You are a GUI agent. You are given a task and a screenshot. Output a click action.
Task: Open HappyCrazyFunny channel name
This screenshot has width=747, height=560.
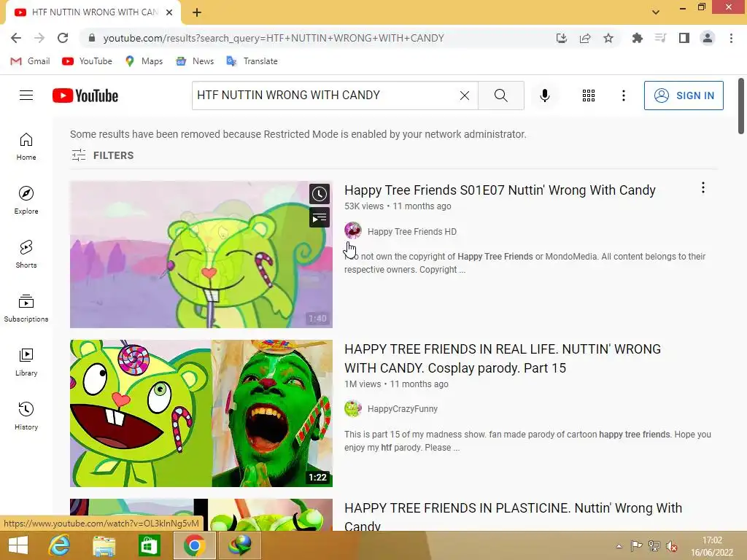pos(403,408)
